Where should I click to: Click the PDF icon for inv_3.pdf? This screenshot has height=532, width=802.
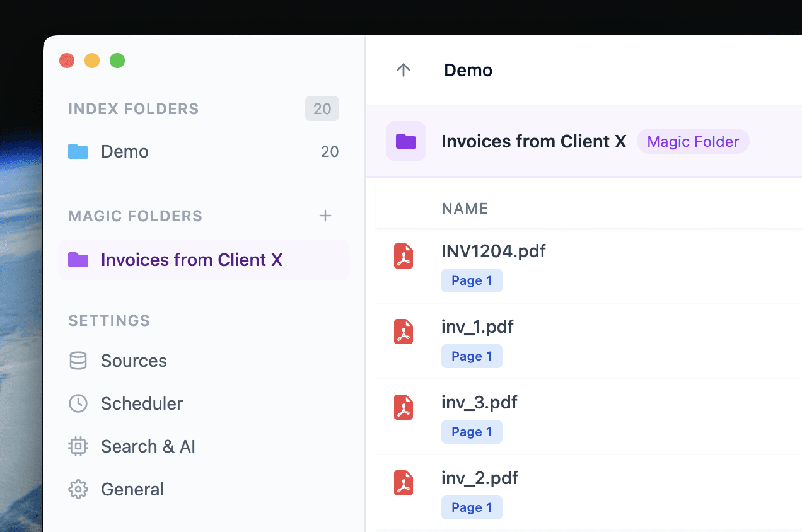click(x=404, y=407)
